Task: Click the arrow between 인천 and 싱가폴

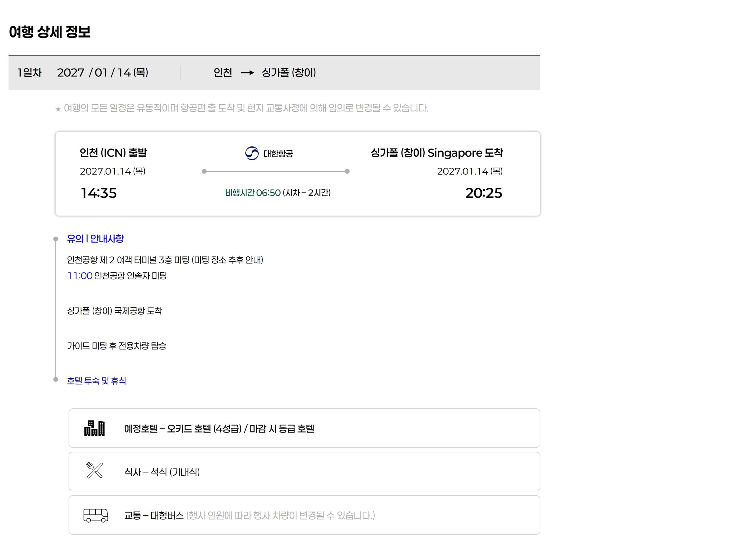Action: (x=247, y=73)
